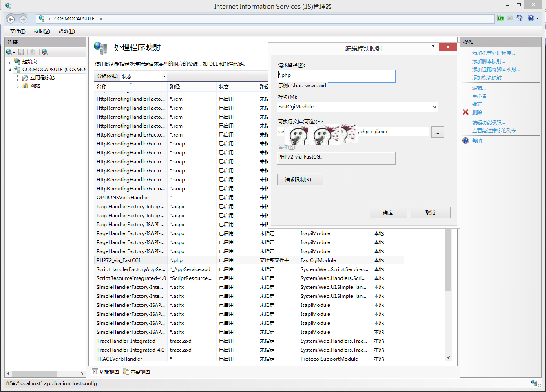This screenshot has width=546, height=392.
Task: Click the blue help icon in Actions pane
Action: pos(466,141)
